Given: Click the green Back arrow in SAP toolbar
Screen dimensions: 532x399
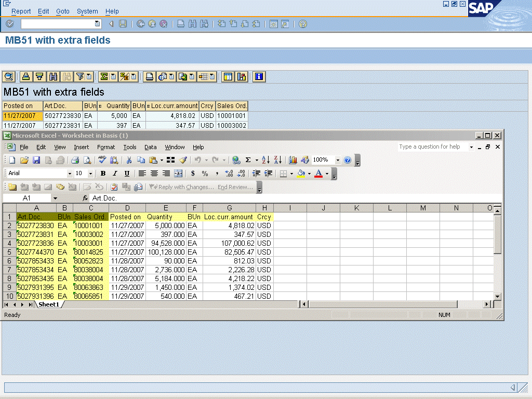Looking at the screenshot, I should [x=140, y=24].
